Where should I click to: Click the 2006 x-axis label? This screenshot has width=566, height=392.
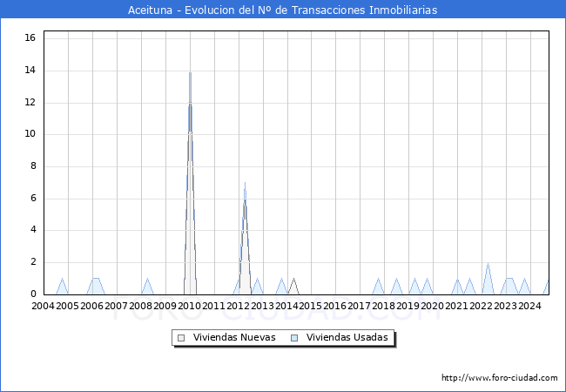[x=91, y=306]
